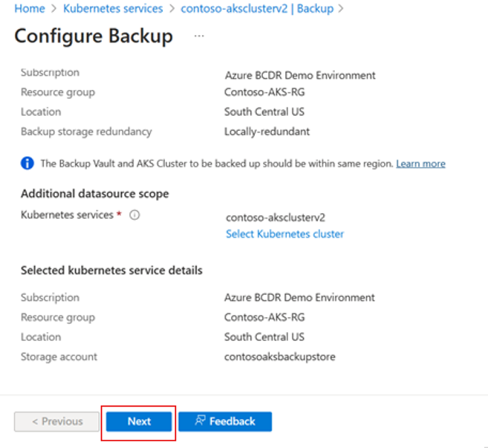Viewport: 488px width, 448px height.
Task: Open the Learn more link
Action: point(420,163)
